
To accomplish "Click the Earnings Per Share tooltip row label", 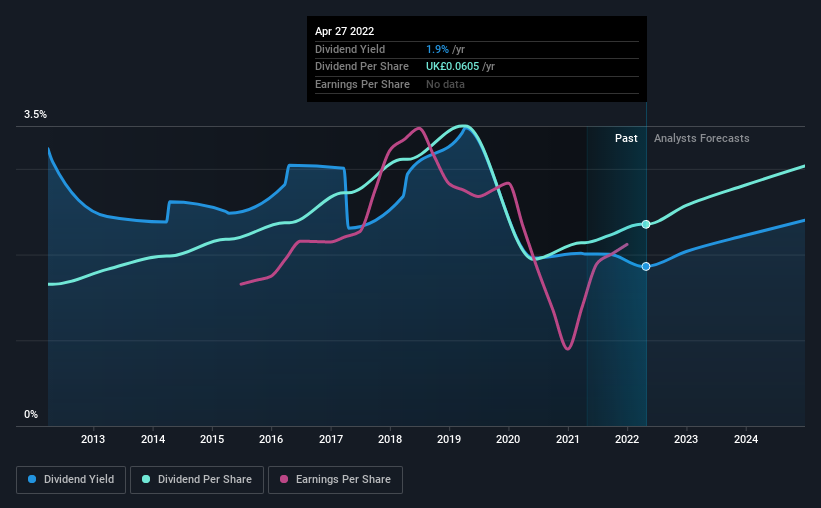I will click(x=362, y=84).
